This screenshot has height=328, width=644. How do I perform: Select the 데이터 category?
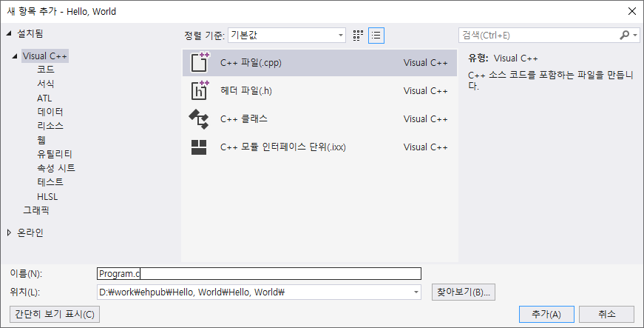(x=50, y=112)
